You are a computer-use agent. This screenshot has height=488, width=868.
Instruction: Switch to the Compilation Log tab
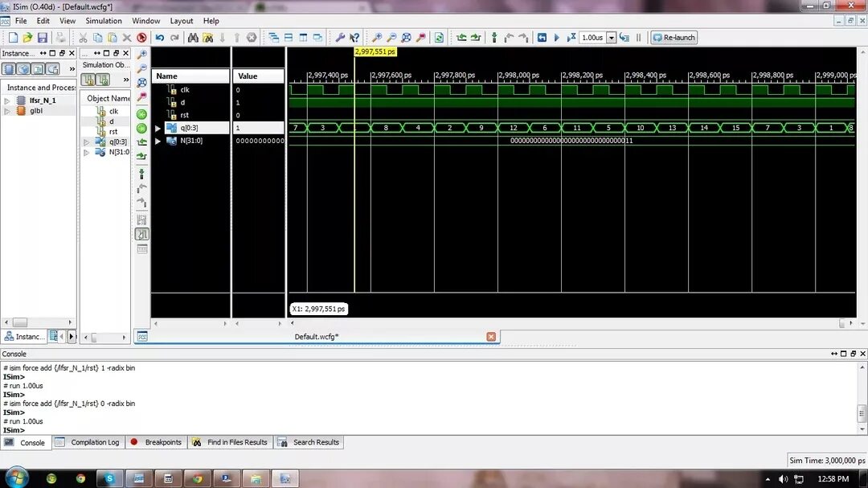[88, 442]
